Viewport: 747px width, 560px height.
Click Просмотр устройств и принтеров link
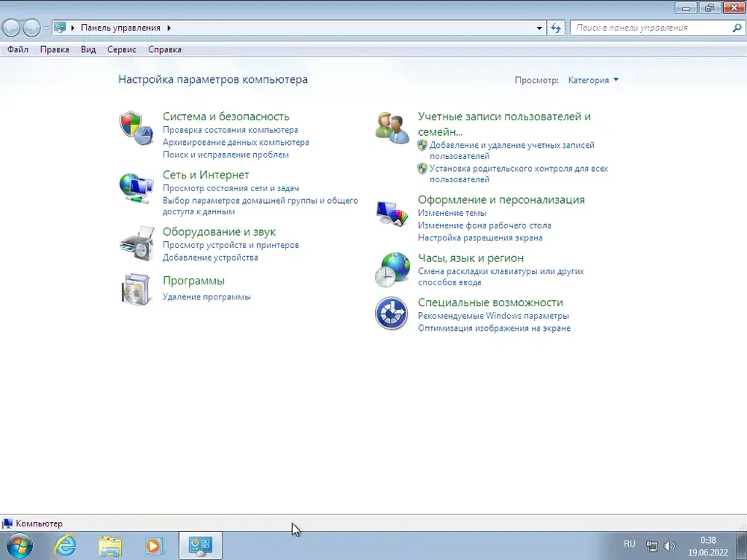click(231, 245)
